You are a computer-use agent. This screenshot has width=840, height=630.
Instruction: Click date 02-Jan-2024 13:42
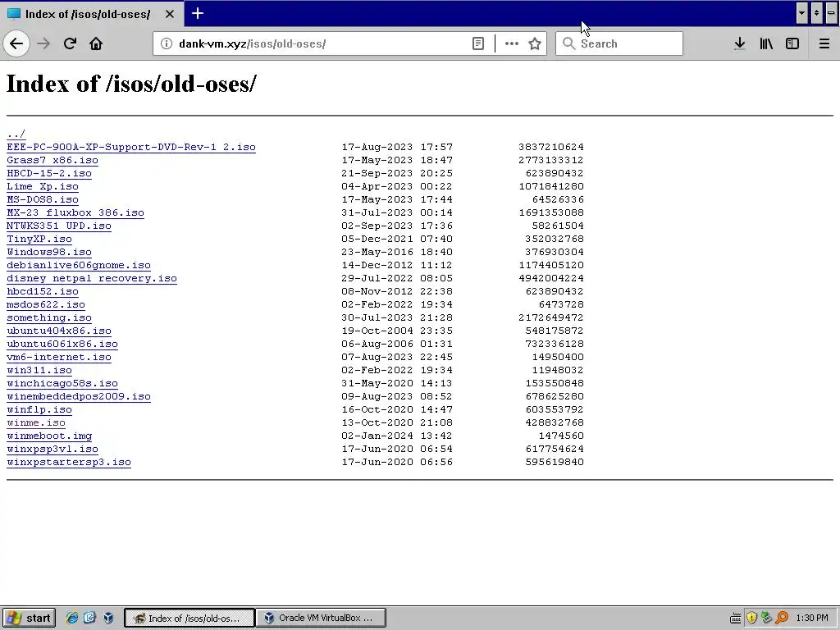coord(397,436)
